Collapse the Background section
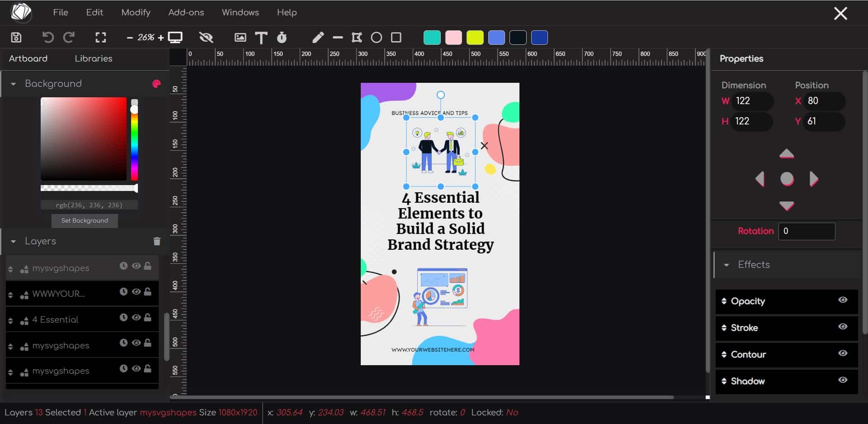 point(13,84)
